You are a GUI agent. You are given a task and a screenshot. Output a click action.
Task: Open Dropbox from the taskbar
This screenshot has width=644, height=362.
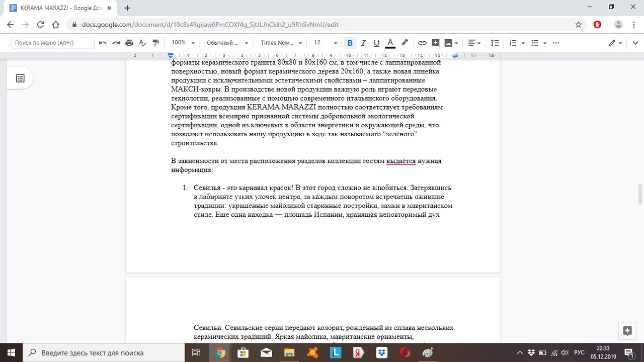[x=381, y=352]
